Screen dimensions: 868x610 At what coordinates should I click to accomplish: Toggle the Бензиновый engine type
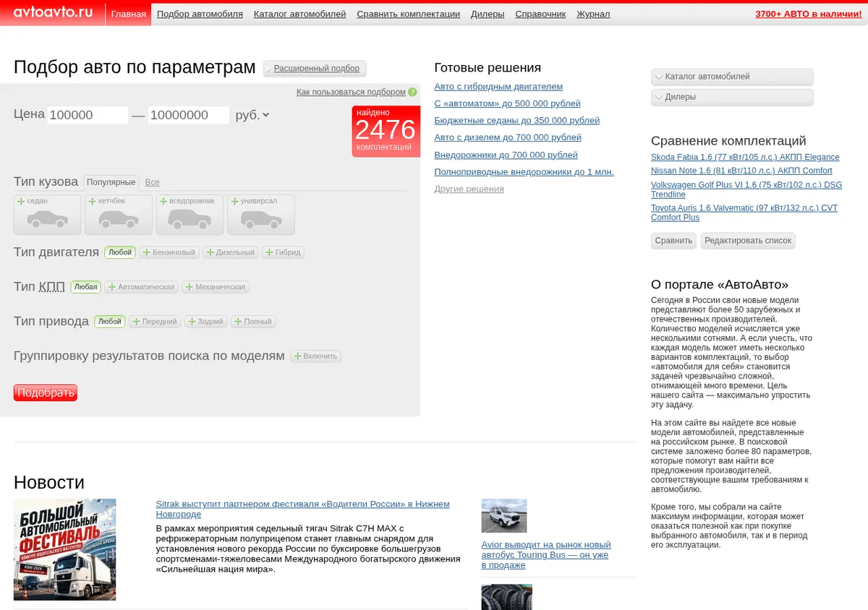pos(169,252)
